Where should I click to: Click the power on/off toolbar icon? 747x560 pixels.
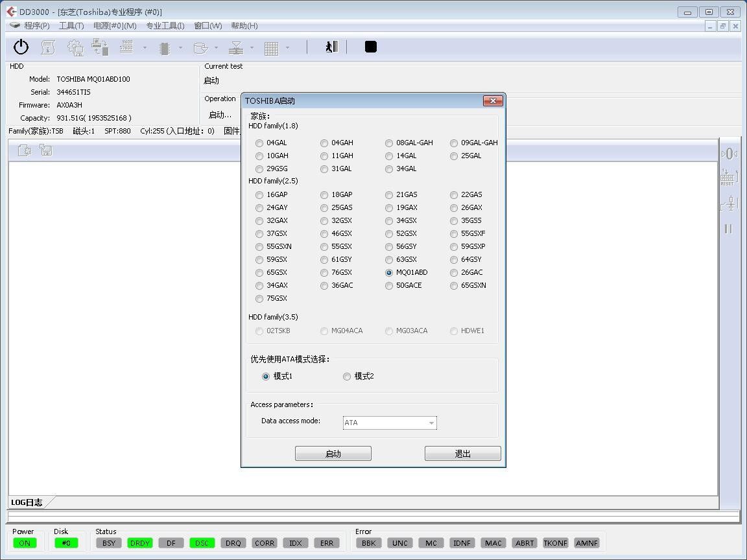click(x=21, y=47)
